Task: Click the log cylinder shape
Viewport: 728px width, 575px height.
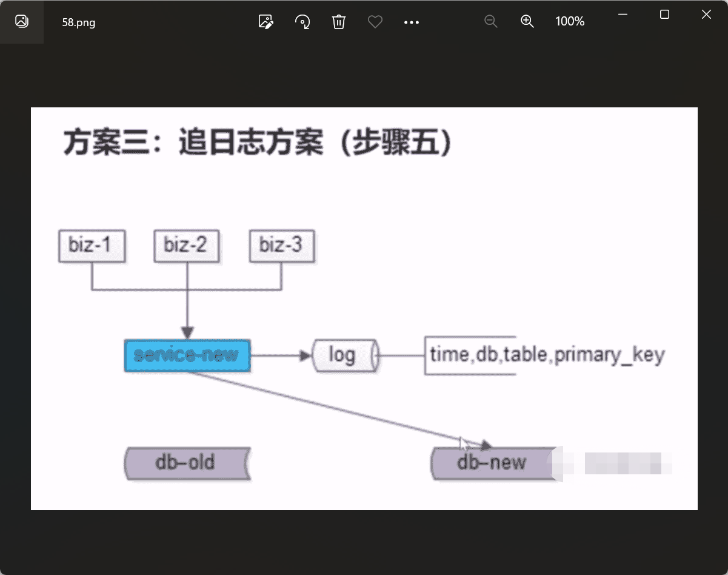Action: [x=346, y=355]
